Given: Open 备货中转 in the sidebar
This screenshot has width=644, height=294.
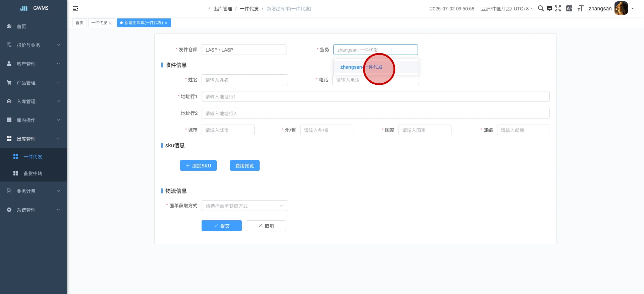Looking at the screenshot, I should (x=33, y=173).
